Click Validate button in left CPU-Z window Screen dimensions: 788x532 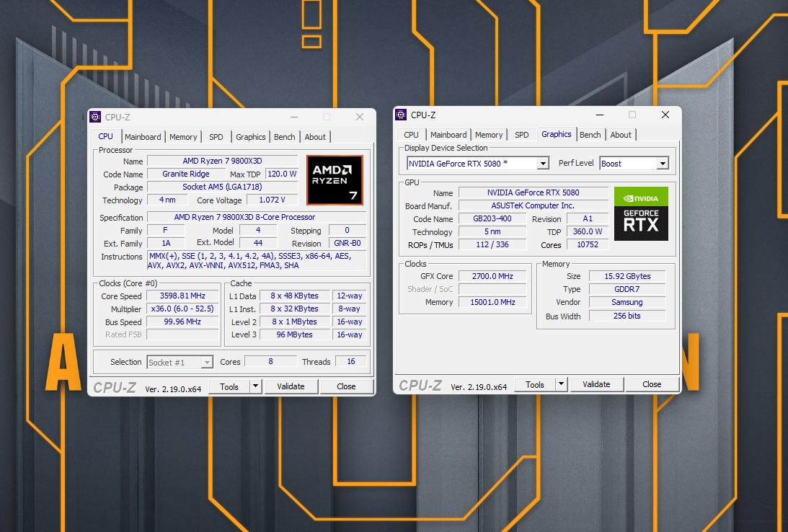coord(291,386)
